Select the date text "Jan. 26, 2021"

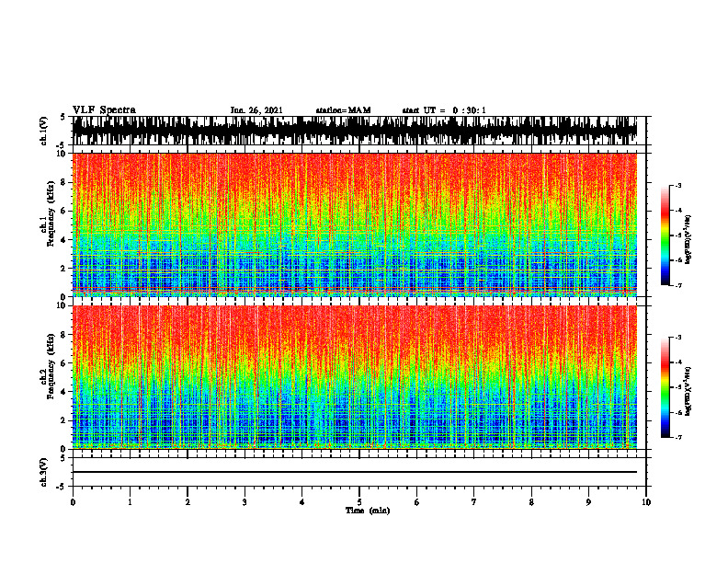coord(256,110)
